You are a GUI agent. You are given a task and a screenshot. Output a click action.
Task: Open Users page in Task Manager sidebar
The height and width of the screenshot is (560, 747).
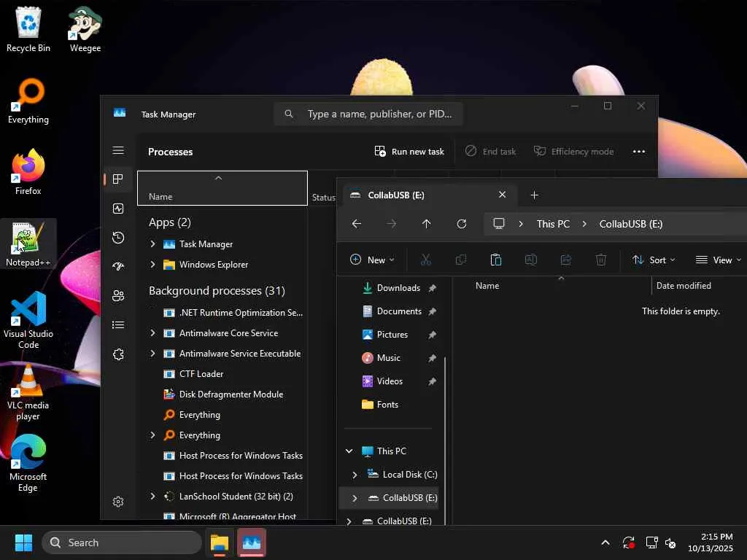click(x=118, y=296)
